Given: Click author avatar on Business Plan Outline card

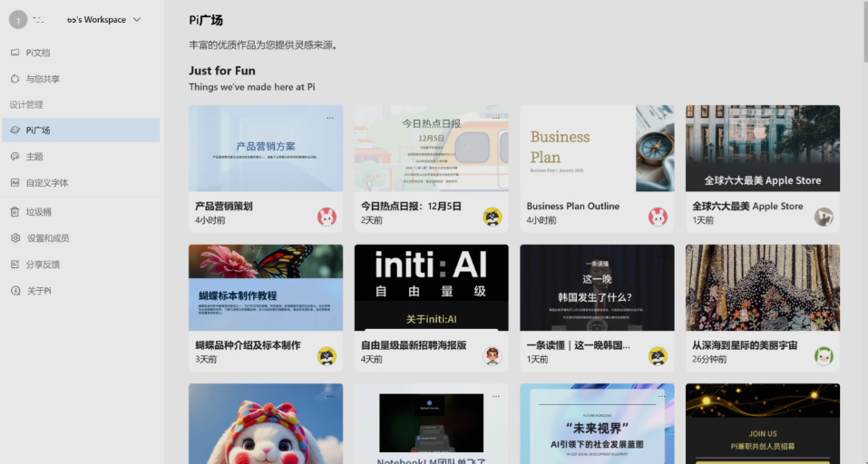Looking at the screenshot, I should coord(658,217).
